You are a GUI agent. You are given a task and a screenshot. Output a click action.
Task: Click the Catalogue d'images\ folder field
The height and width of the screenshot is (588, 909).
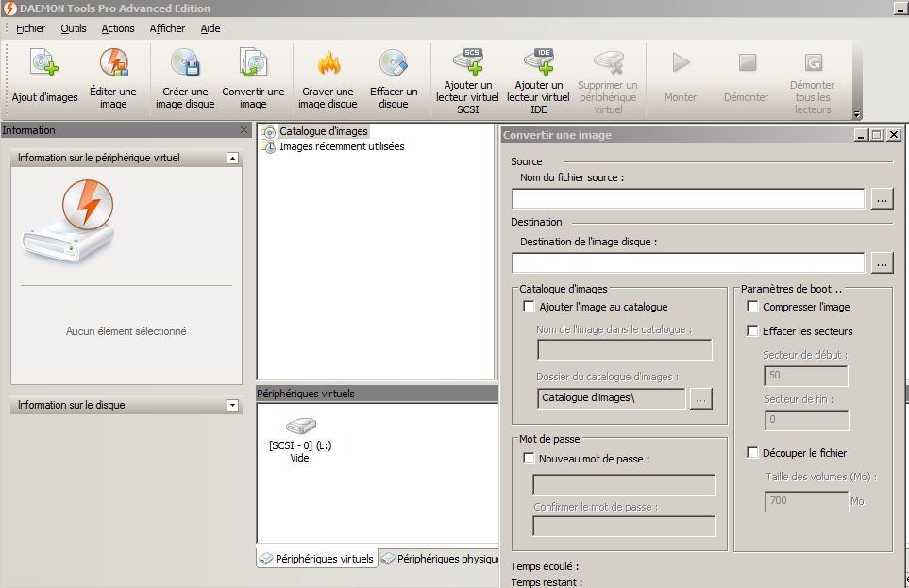click(611, 398)
